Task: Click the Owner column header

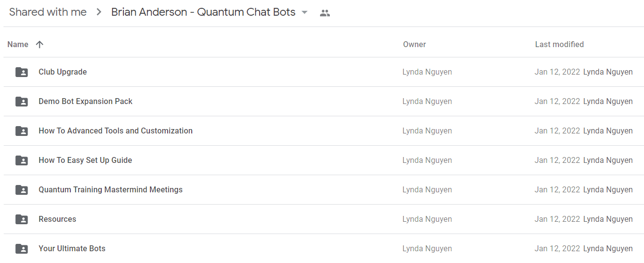Action: click(x=414, y=44)
